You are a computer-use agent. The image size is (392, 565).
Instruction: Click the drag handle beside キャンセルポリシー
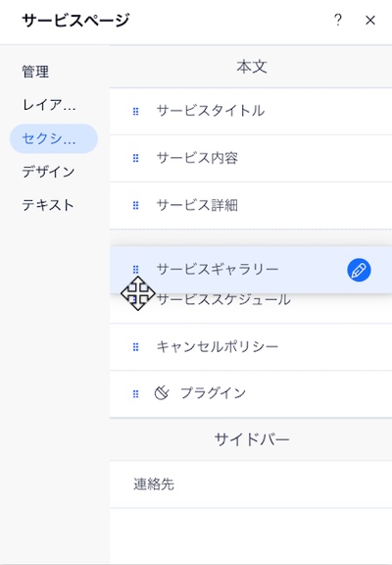point(135,347)
